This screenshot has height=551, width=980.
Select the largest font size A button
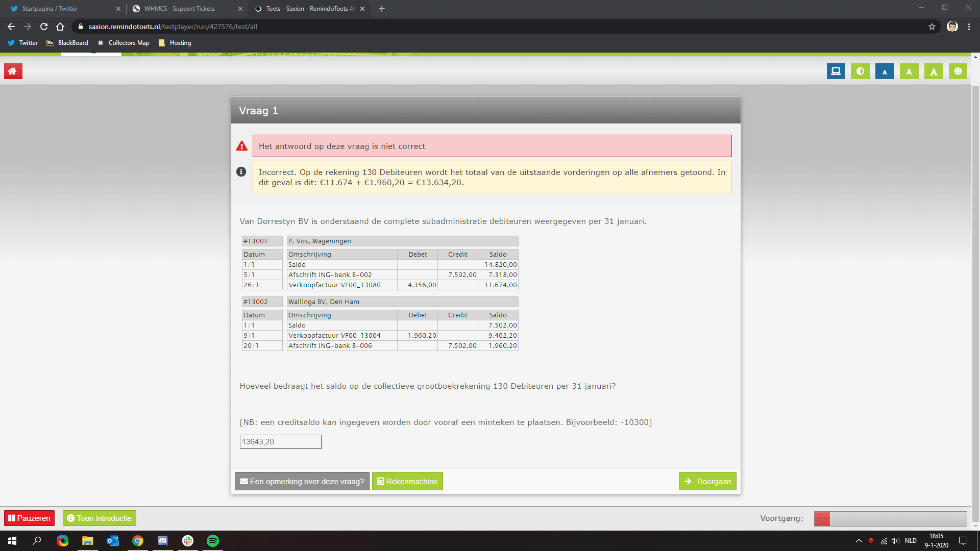[x=934, y=71]
